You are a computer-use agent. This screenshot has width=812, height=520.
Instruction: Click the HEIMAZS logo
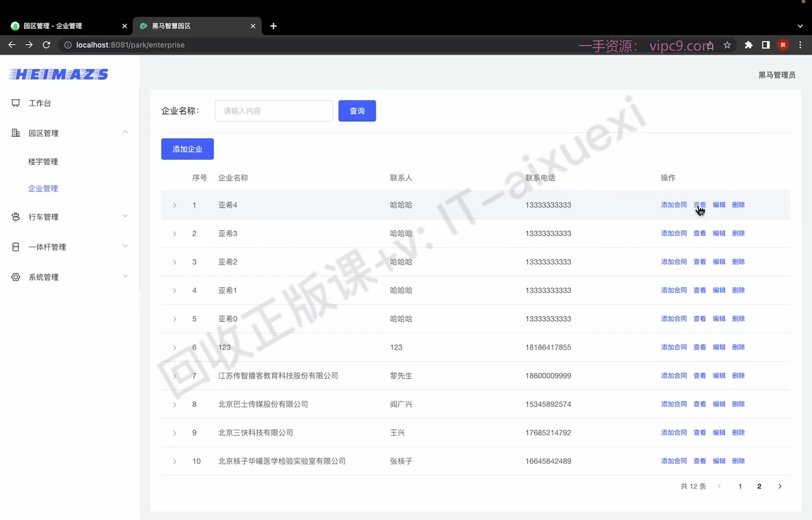59,74
